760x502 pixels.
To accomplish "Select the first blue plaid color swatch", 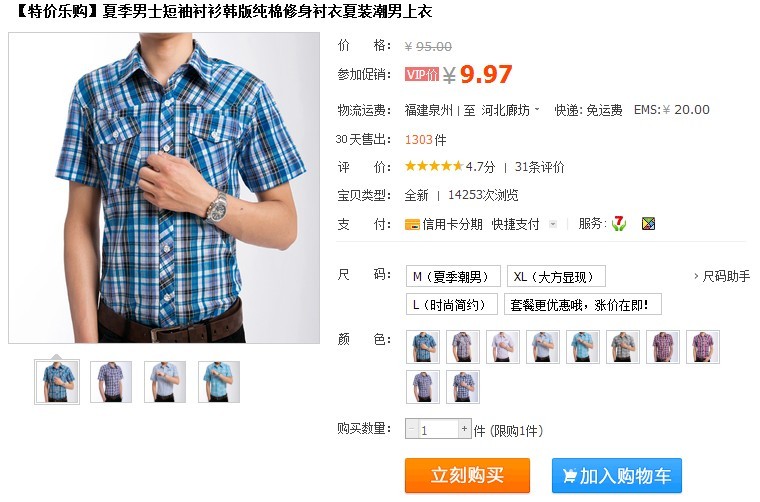I will tap(423, 347).
